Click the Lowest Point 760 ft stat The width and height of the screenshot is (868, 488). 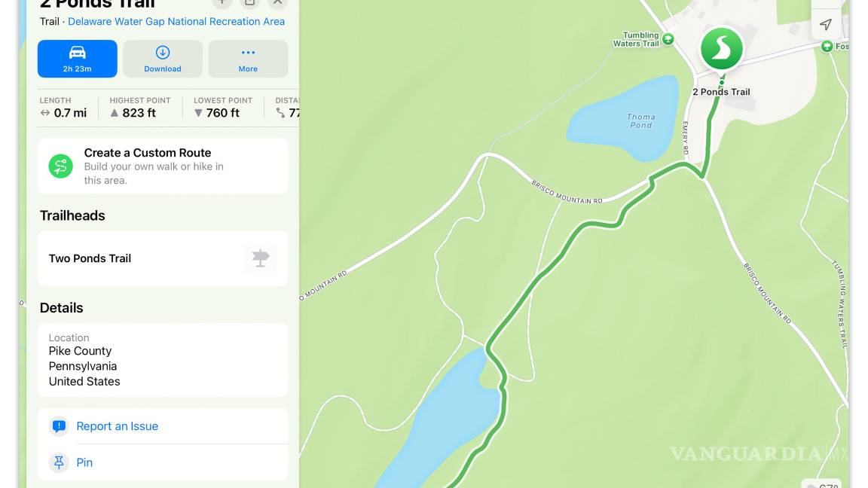(x=222, y=108)
